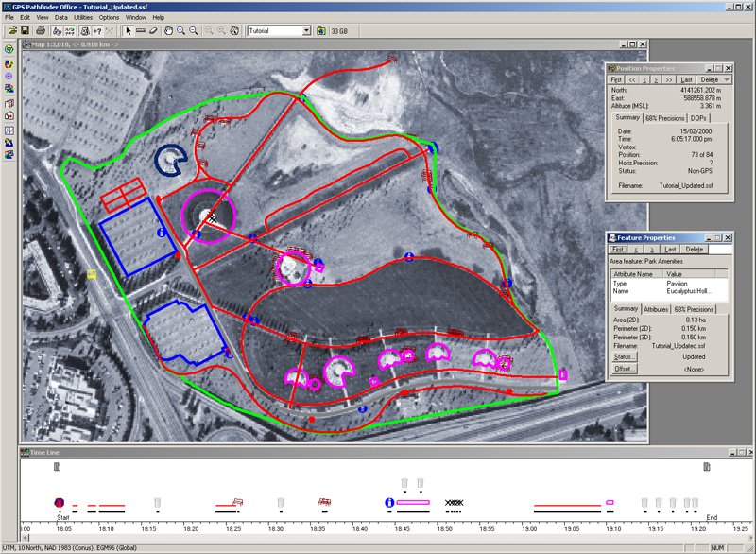Choose the Measure ruler tool

140,31
